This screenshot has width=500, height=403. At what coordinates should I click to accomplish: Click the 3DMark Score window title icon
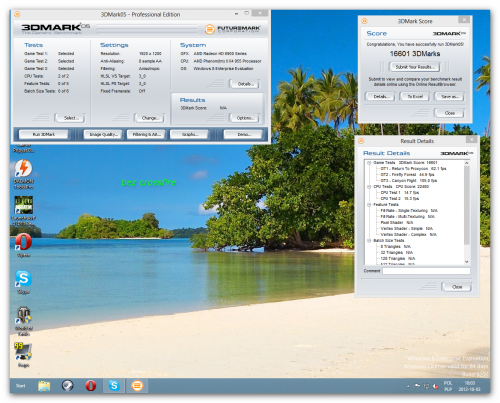[x=365, y=21]
